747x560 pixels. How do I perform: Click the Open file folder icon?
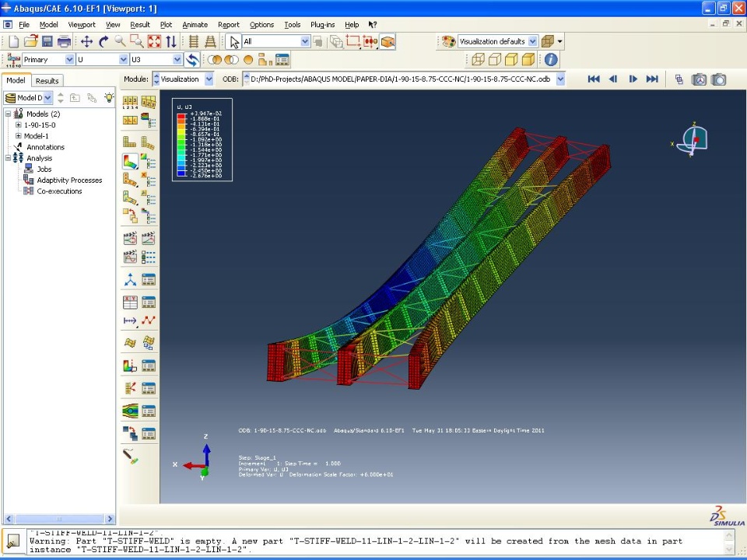30,41
